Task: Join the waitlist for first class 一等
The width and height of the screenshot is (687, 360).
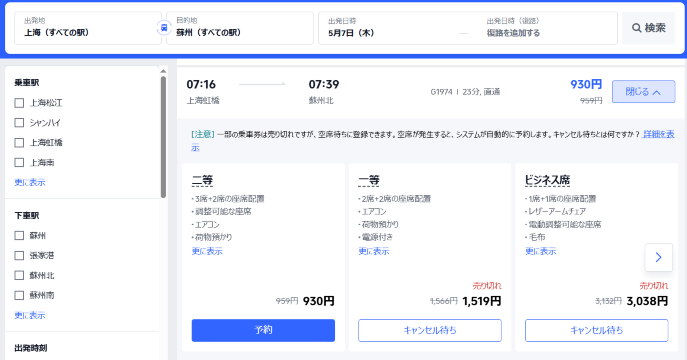Action: click(x=430, y=330)
